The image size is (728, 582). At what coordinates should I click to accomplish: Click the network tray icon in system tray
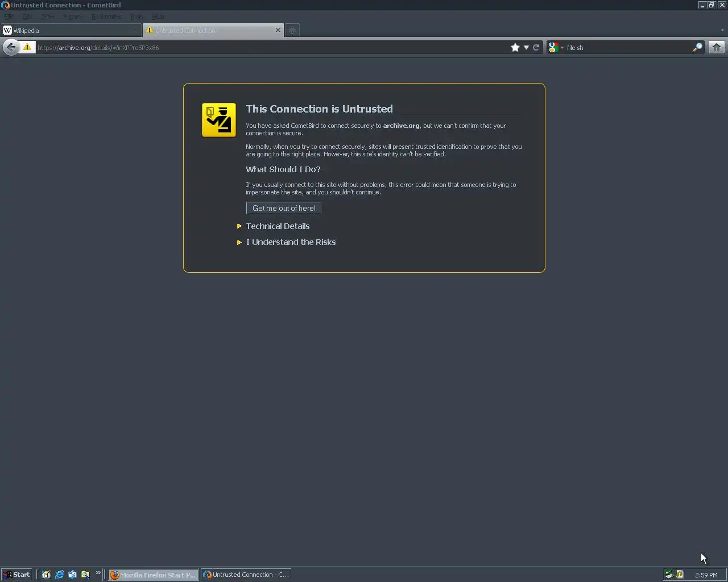pyautogui.click(x=669, y=575)
